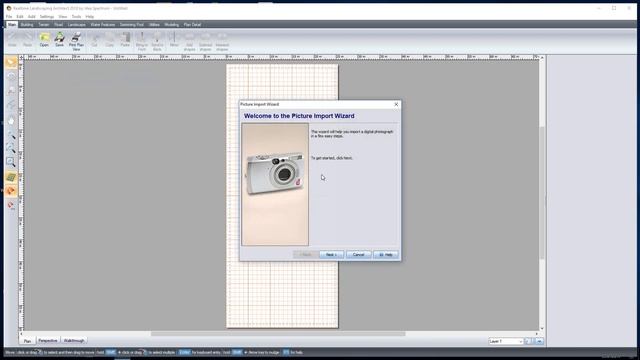640x360 pixels.
Task: Click the Copy toolbar icon
Action: pos(109,40)
